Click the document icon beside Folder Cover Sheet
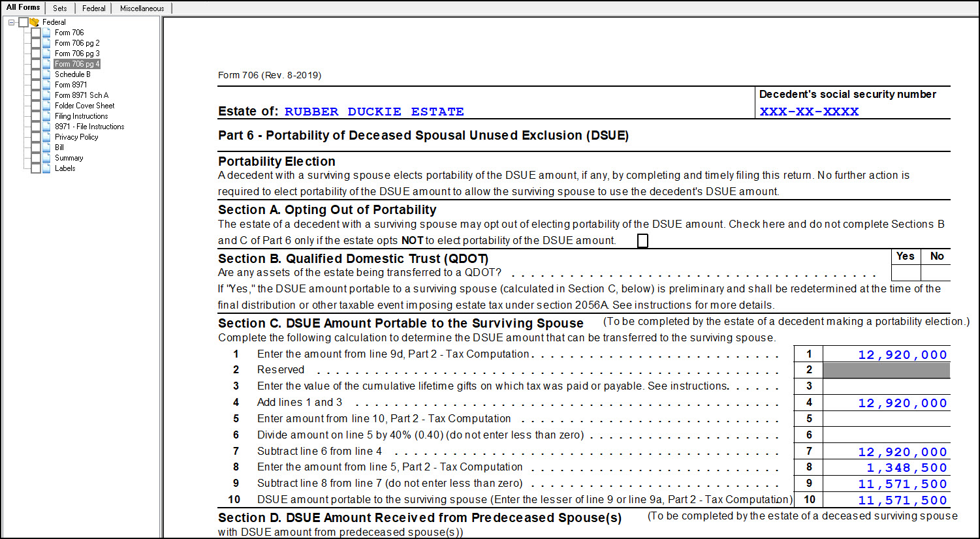Screen dimensions: 980x539 [46, 106]
